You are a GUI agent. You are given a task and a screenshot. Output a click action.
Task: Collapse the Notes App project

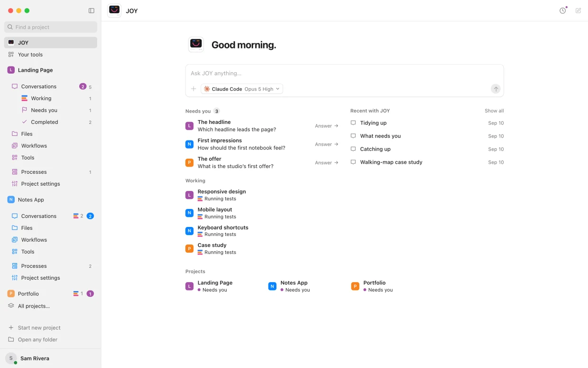pos(51,200)
